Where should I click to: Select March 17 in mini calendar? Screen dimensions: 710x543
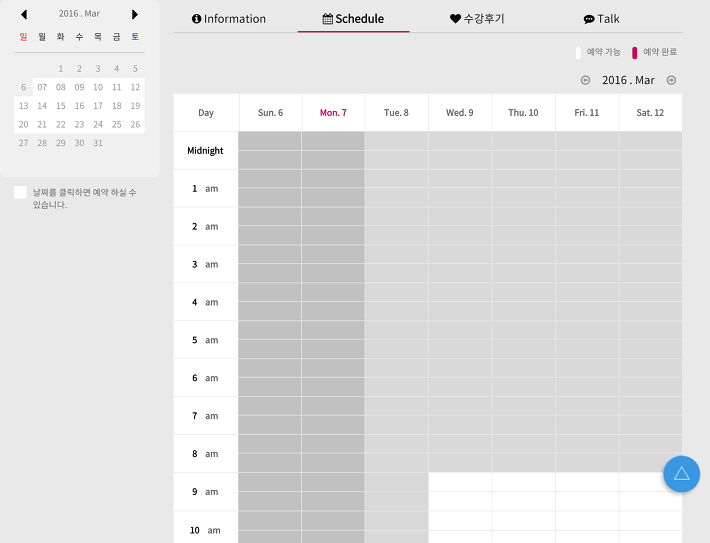pyautogui.click(x=98, y=106)
